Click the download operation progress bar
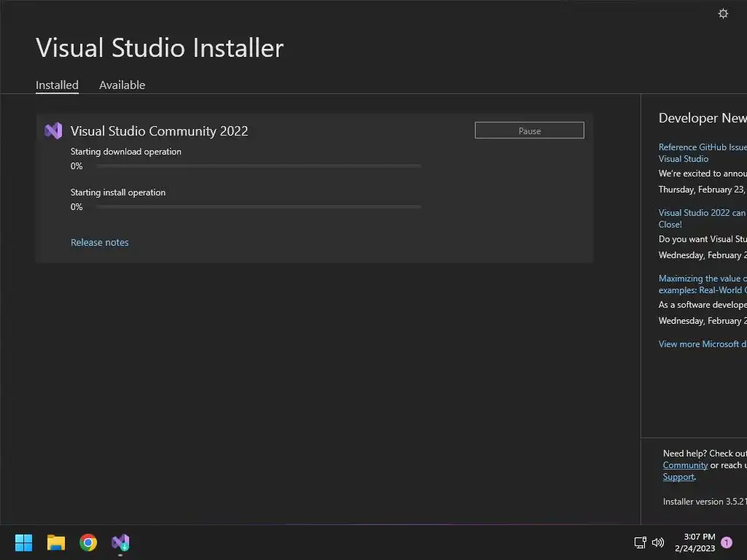The image size is (747, 560). point(259,166)
